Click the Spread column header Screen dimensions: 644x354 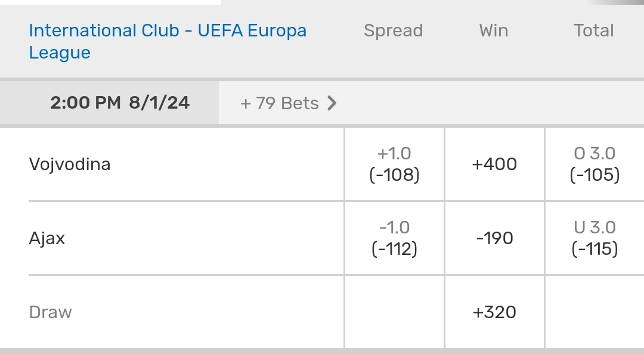coord(393,30)
